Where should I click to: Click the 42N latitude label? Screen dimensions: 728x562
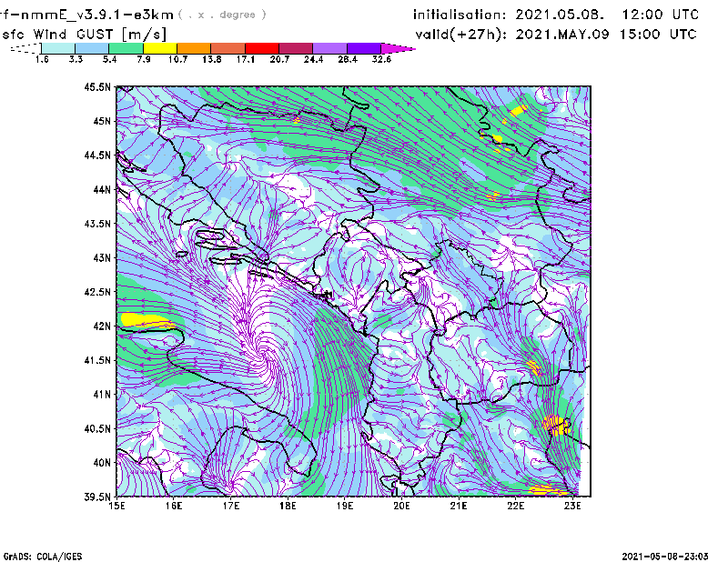[x=102, y=326]
